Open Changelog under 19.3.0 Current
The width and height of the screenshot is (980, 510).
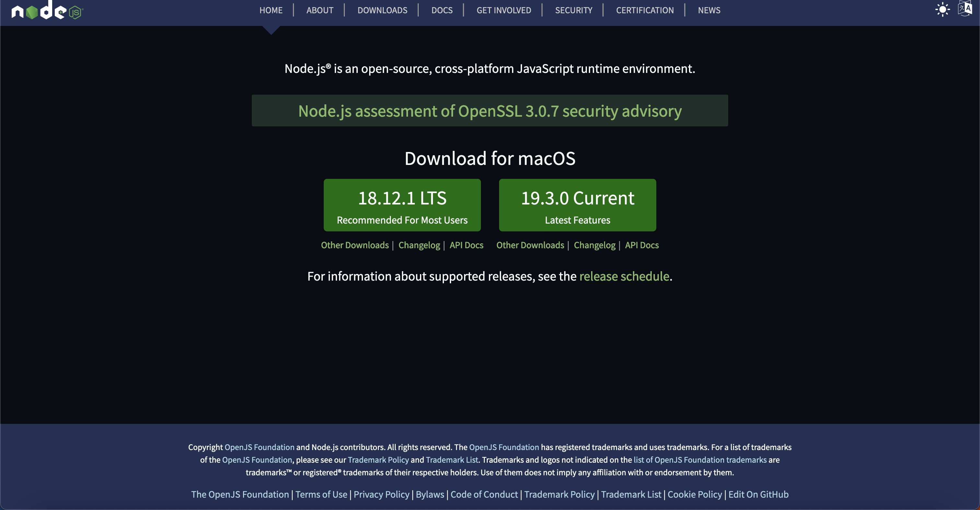[594, 245]
